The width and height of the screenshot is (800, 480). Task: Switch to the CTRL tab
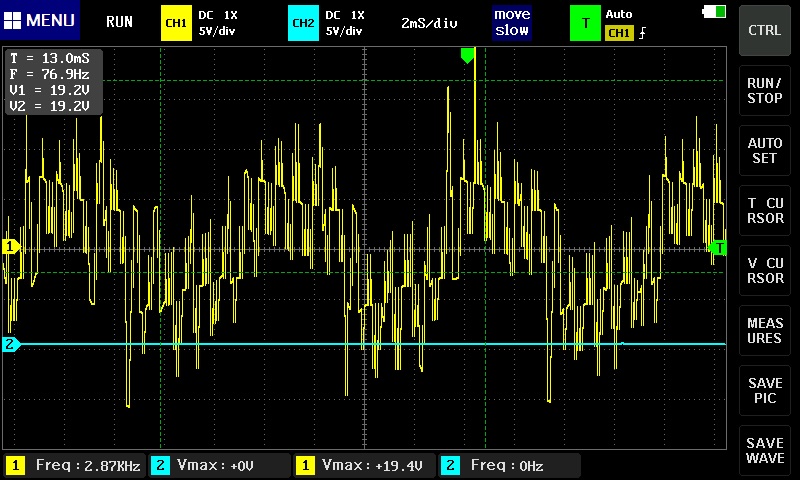(765, 30)
